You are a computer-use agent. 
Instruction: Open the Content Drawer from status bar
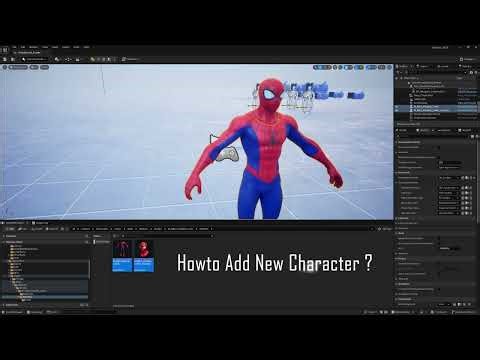coord(13,312)
